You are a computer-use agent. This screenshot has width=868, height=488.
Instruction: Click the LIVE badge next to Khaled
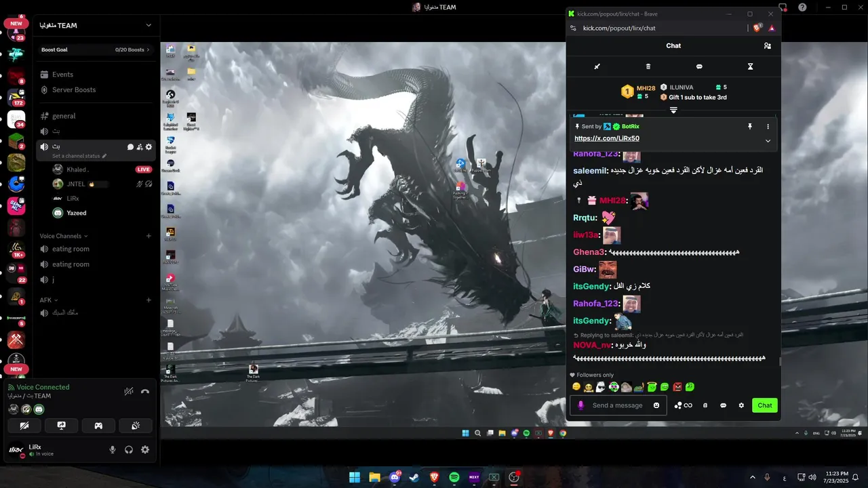tap(144, 169)
